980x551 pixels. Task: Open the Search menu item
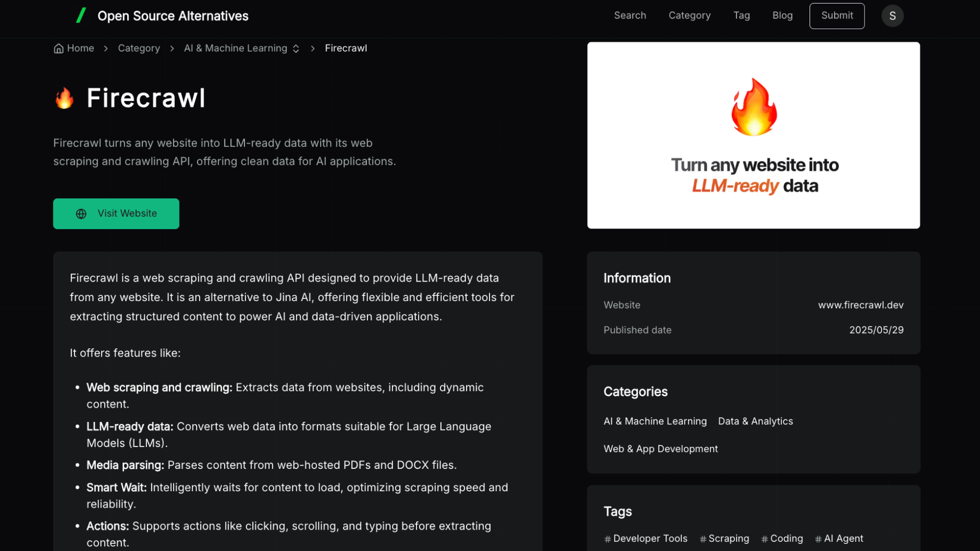(630, 15)
